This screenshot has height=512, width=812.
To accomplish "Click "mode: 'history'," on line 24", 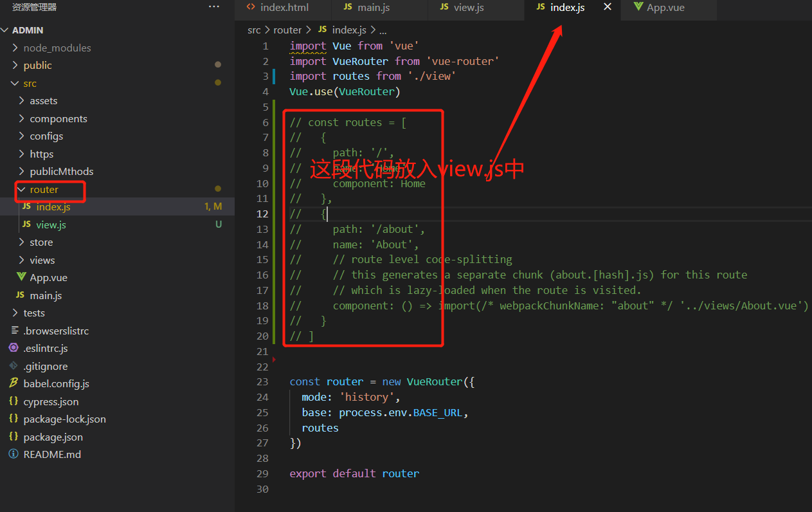I will 351,397.
